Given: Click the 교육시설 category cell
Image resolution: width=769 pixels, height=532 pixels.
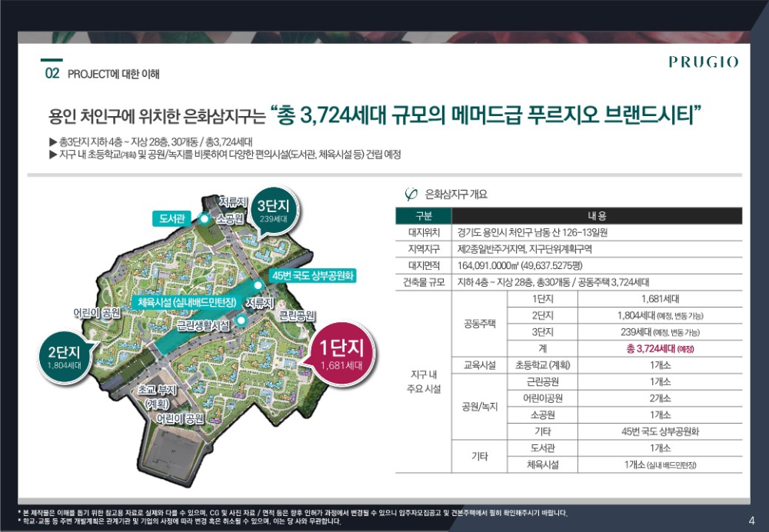Looking at the screenshot, I should pos(480,365).
